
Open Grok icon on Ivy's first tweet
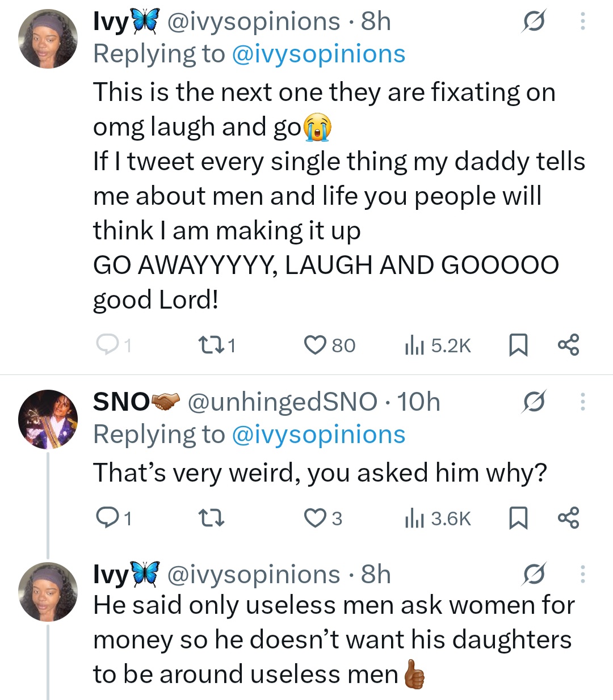pyautogui.click(x=534, y=22)
